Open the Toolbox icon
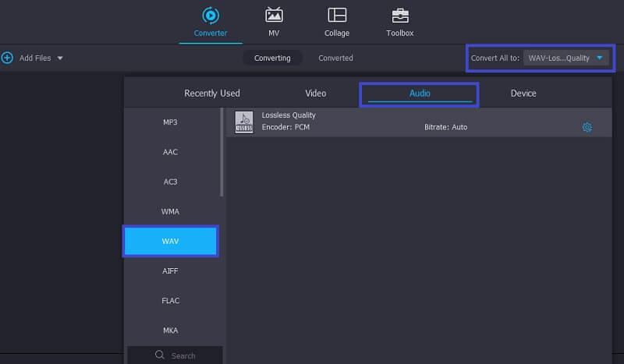Image resolution: width=624 pixels, height=364 pixels. tap(399, 15)
